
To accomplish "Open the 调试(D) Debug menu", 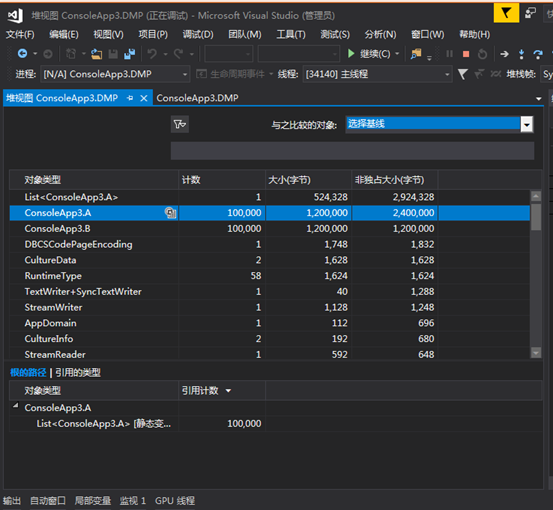I will tap(198, 34).
